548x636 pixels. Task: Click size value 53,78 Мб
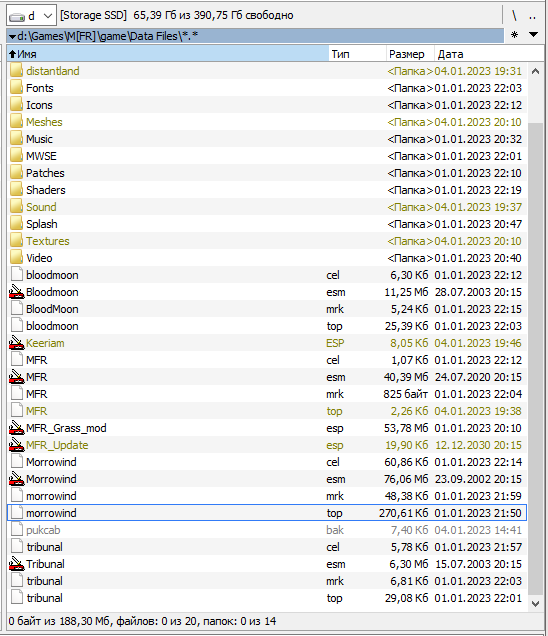point(406,428)
